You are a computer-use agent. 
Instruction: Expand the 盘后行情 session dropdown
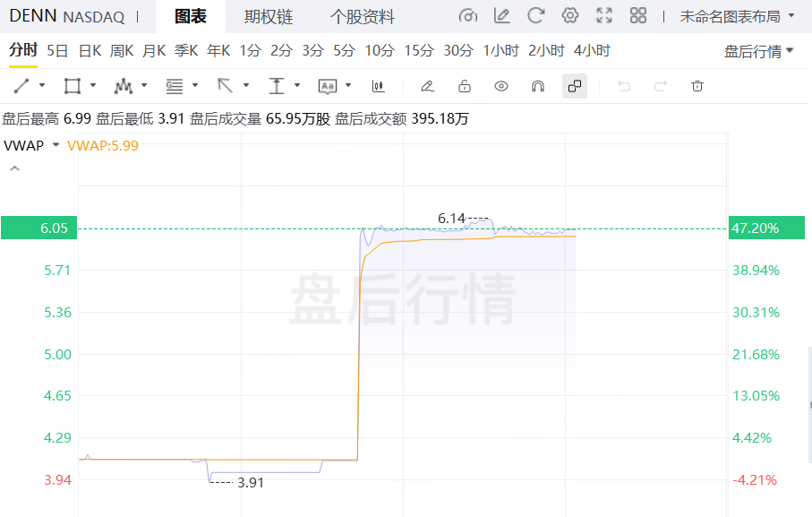(758, 51)
